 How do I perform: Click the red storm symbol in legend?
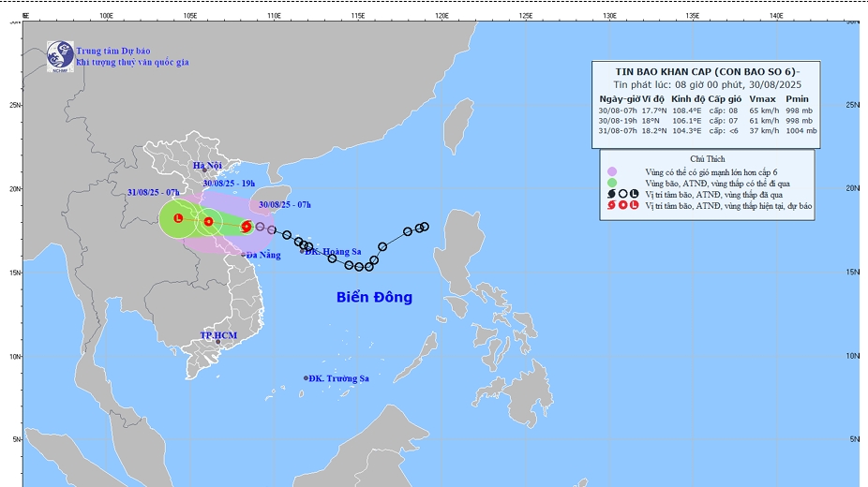[x=612, y=204]
